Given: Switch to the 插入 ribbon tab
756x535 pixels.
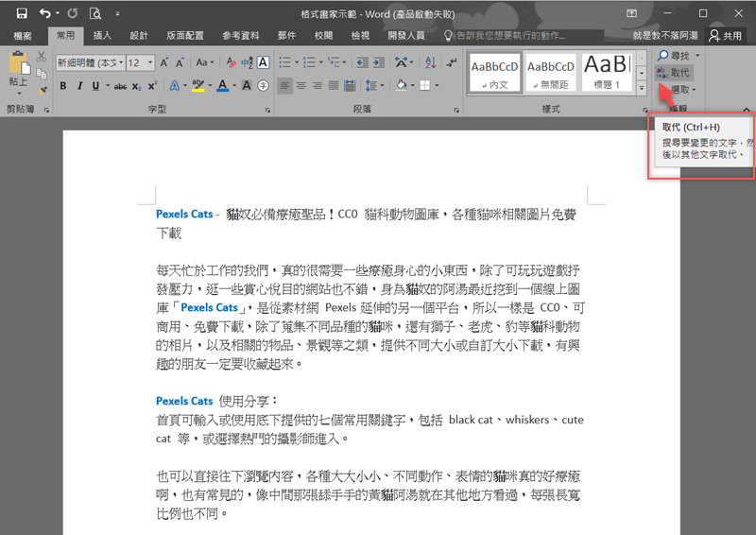Looking at the screenshot, I should tap(102, 36).
